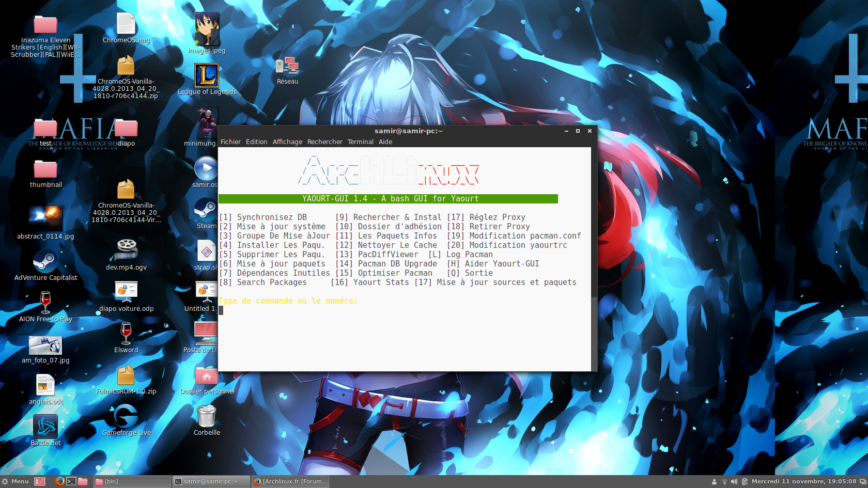Image resolution: width=868 pixels, height=488 pixels.
Task: Open the test folder on desktop
Action: [x=45, y=128]
